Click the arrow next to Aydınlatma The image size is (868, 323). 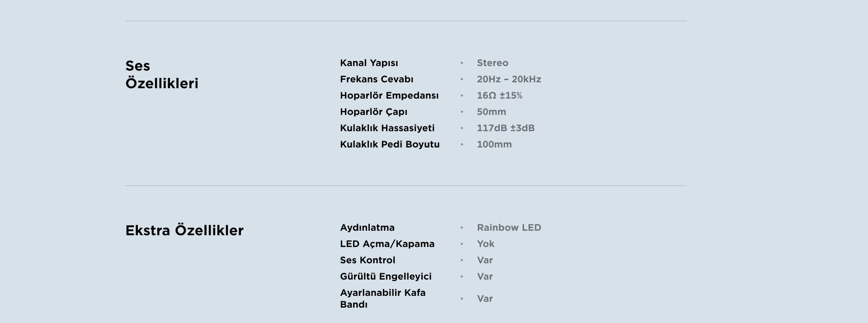coord(462,228)
